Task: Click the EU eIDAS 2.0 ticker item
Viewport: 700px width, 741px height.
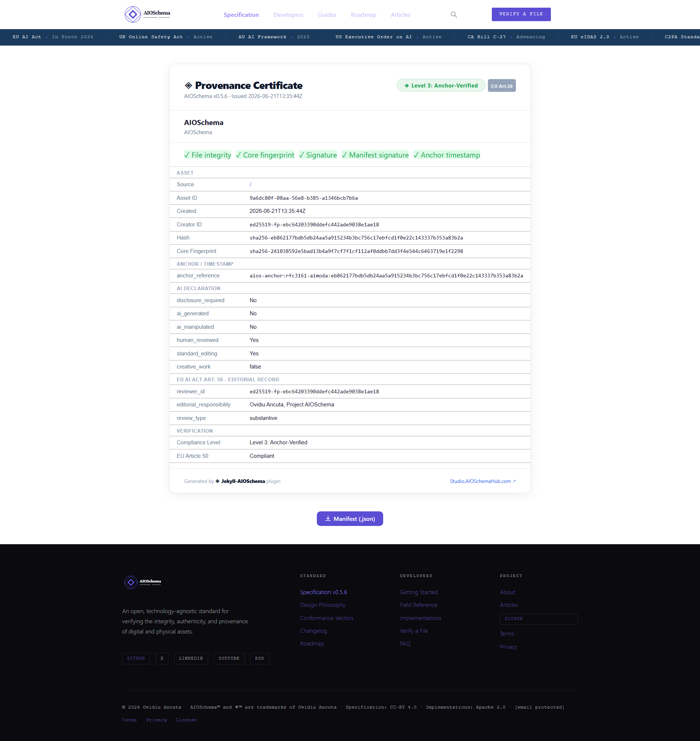Action: coord(604,37)
